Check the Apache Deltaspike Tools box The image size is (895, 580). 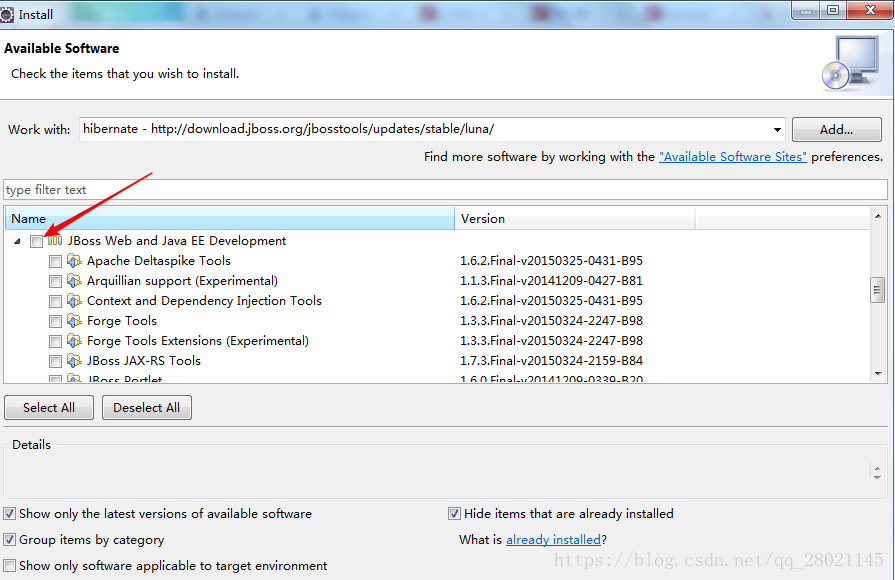coord(55,261)
